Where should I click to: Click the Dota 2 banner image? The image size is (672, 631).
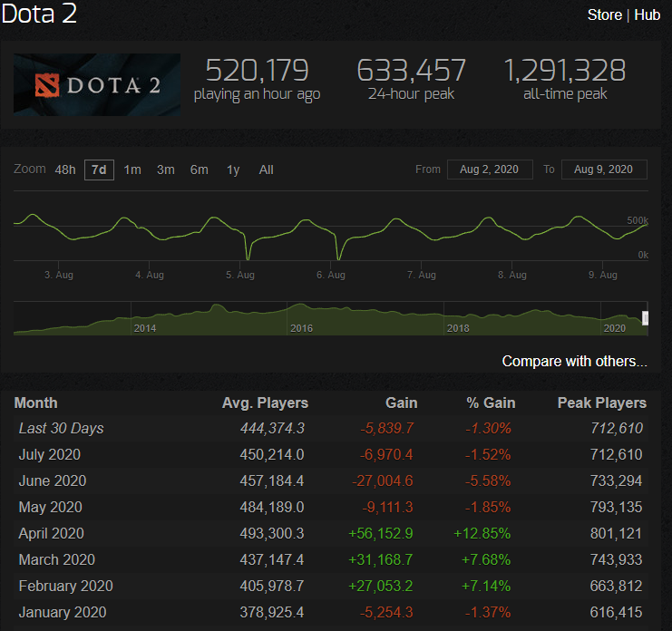97,85
